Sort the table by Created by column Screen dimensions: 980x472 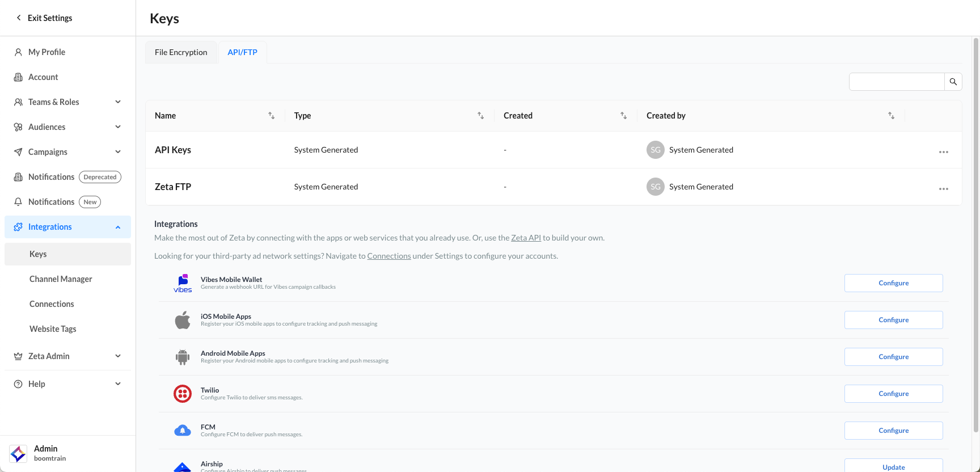point(891,116)
